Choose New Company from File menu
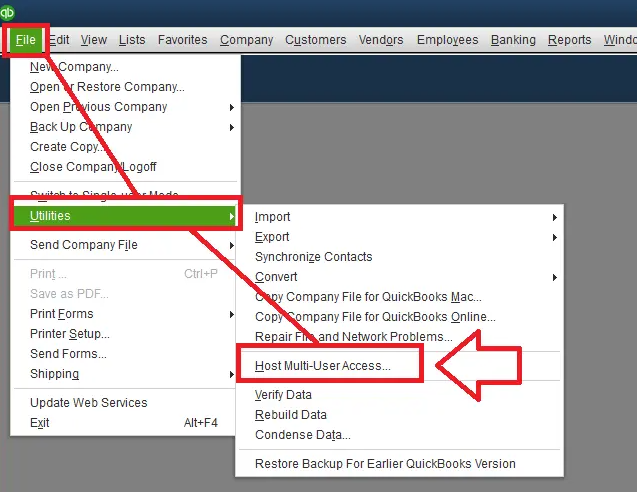The height and width of the screenshot is (492, 637). coord(126,67)
